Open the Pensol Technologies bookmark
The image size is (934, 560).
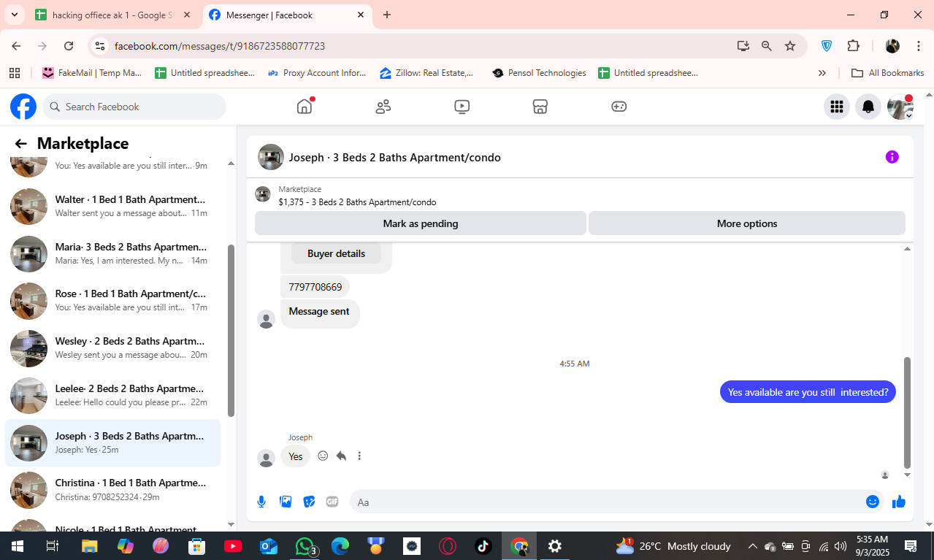tap(540, 73)
